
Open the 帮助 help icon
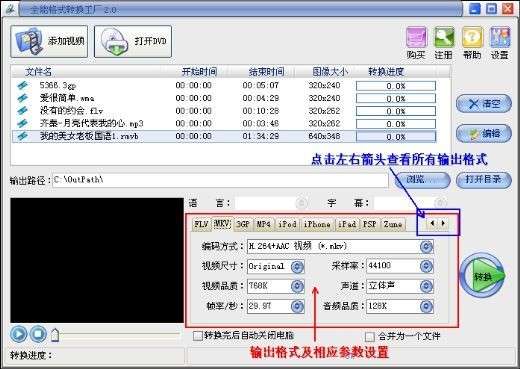tap(472, 43)
